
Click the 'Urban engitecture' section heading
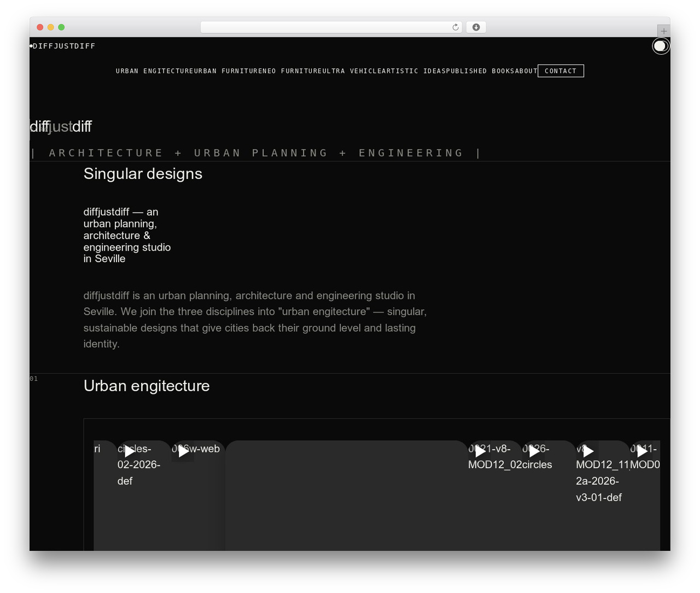click(x=147, y=386)
